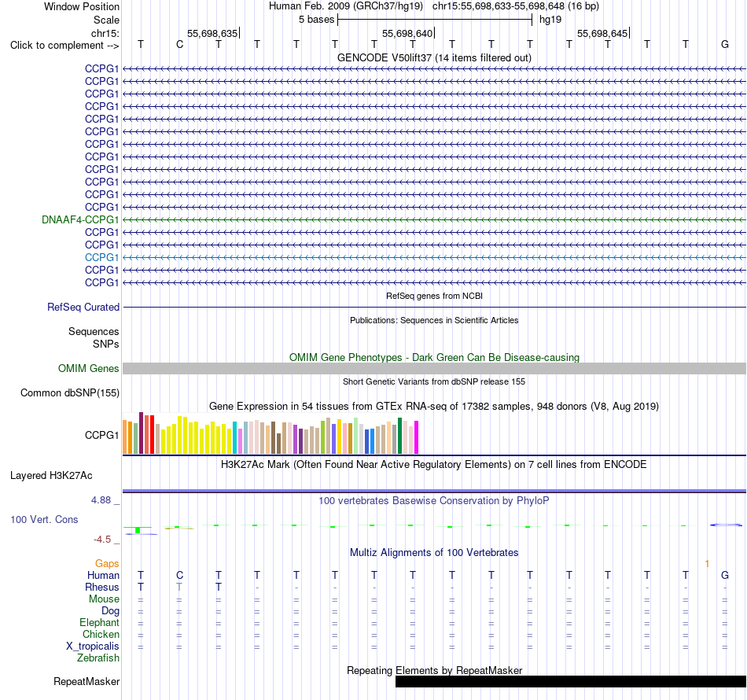Viewport: 747px width, 700px height.
Task: Click the light-blue CCPG1 transcript arrow line
Action: pyautogui.click(x=434, y=257)
